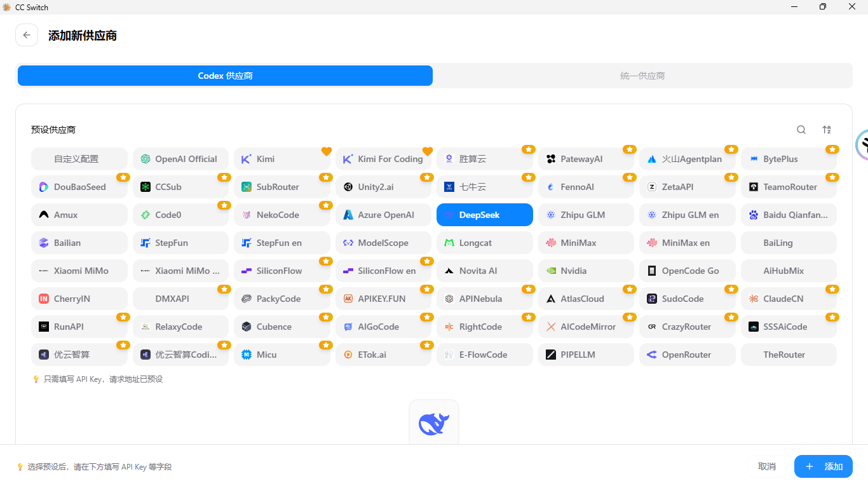Click the 添加 button
This screenshot has height=488, width=868.
(823, 466)
